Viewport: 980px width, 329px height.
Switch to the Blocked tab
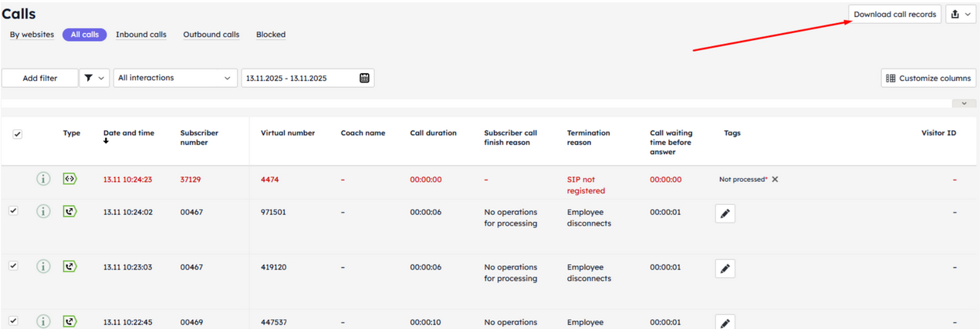tap(271, 35)
